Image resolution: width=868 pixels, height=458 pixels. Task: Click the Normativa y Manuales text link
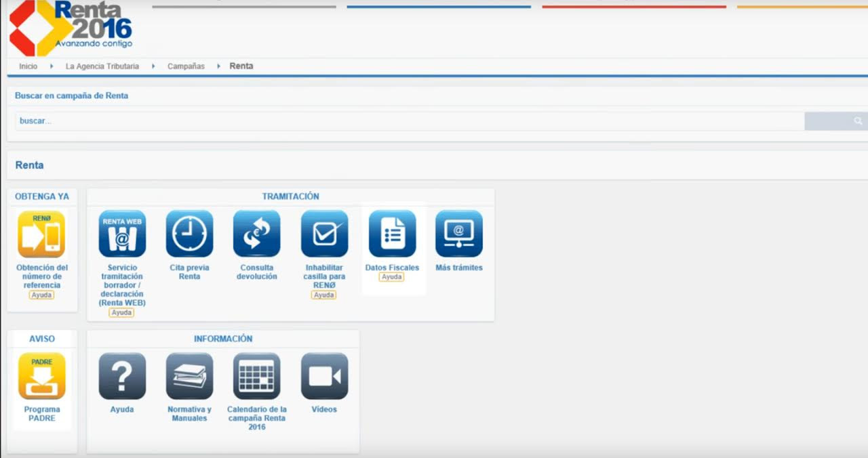coord(189,414)
